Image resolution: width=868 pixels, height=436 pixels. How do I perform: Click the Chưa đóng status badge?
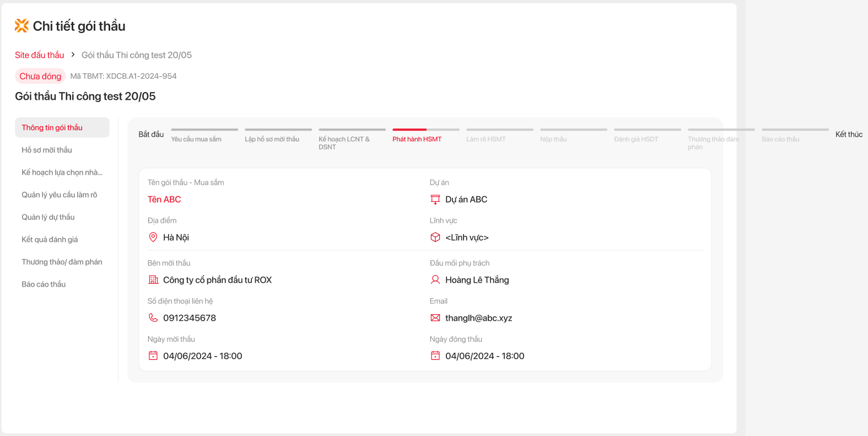tap(40, 76)
